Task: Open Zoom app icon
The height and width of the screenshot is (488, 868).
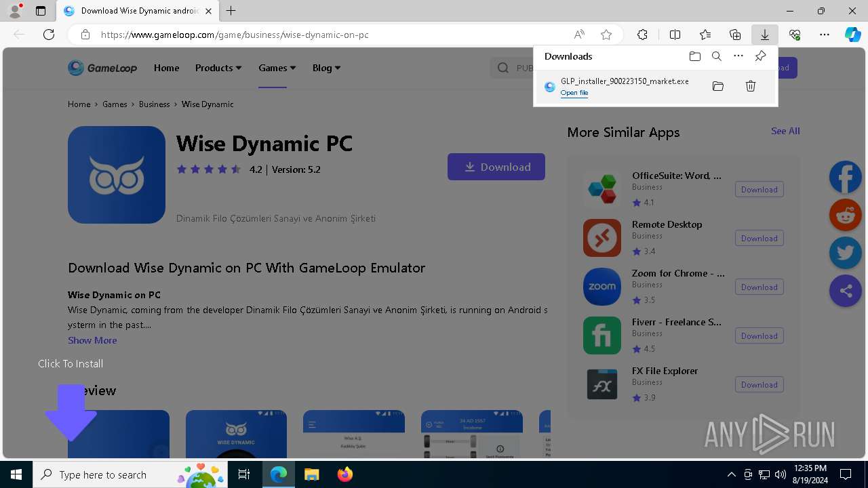Action: tap(602, 287)
